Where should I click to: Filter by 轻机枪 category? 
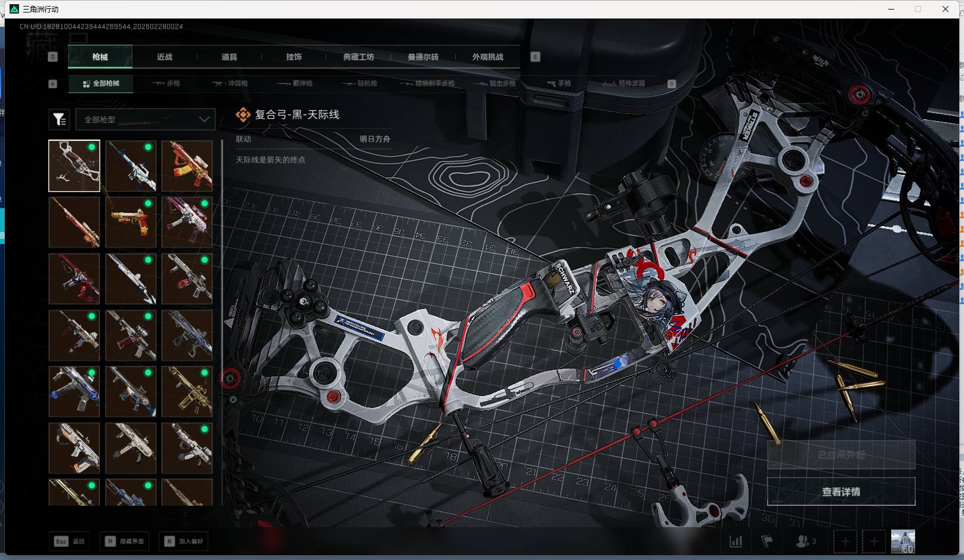[360, 83]
